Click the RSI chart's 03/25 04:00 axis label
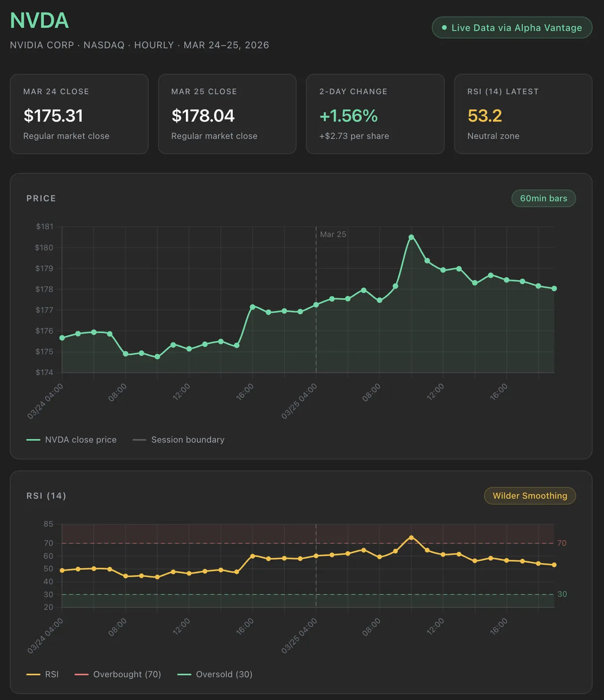Screen dimensions: 604x700 pos(299,636)
